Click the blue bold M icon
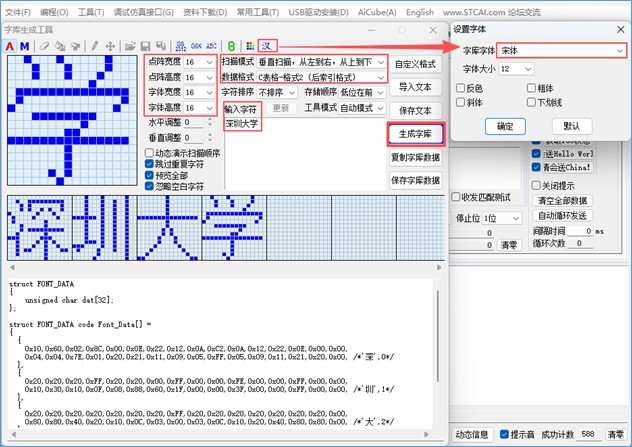Screen dimensions: 632x447 click(x=24, y=46)
